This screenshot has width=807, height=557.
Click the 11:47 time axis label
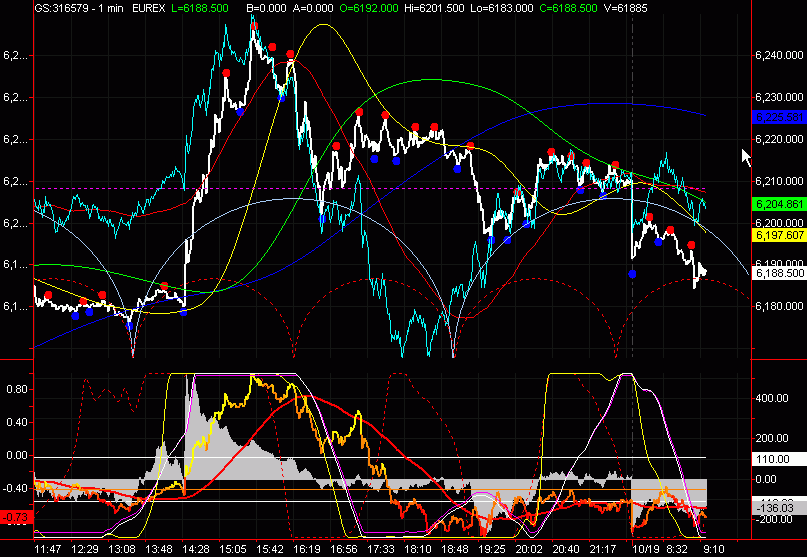47,549
